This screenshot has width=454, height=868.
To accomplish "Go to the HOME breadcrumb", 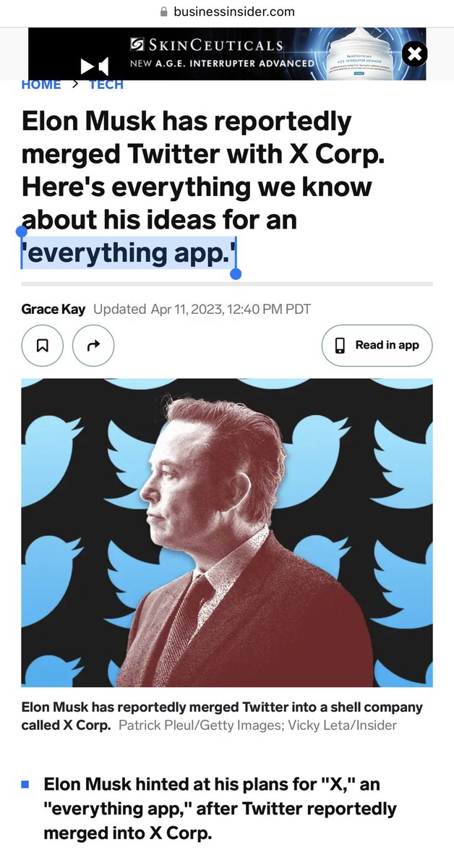I will pos(41,85).
